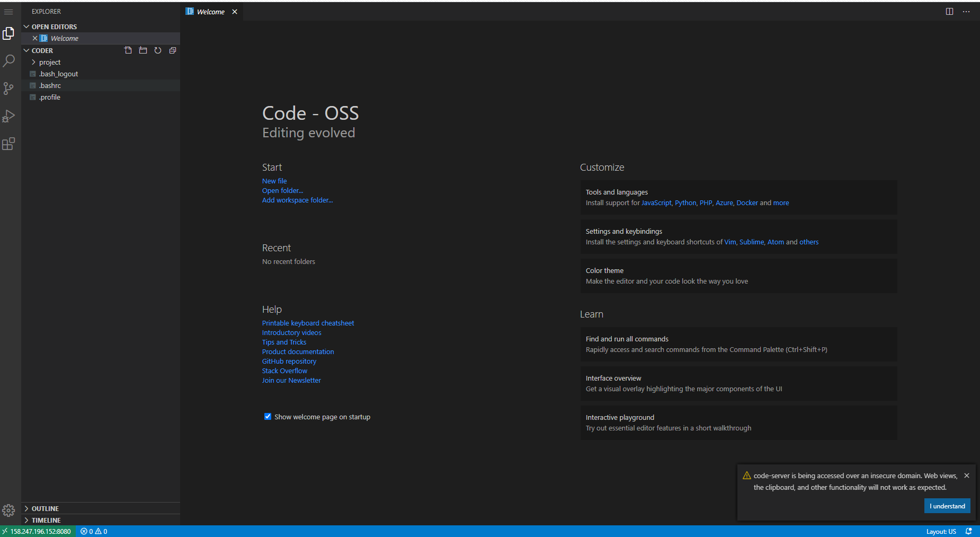Screen dimensions: 980x537
Task: Open the Run and Debug view
Action: 8,116
